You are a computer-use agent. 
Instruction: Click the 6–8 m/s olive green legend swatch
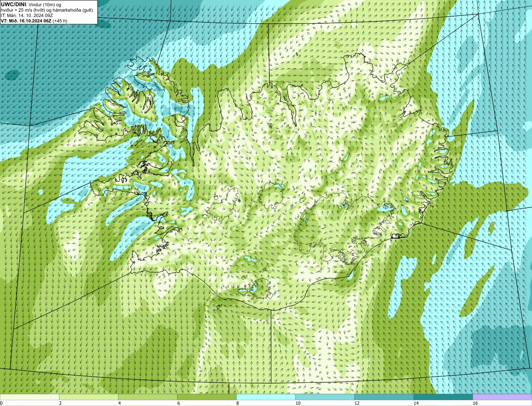point(207,397)
